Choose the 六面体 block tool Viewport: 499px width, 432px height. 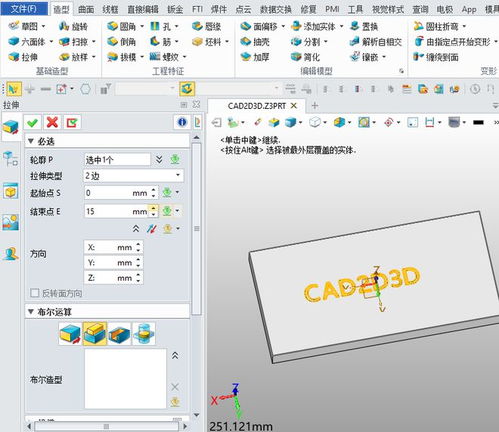point(27,42)
